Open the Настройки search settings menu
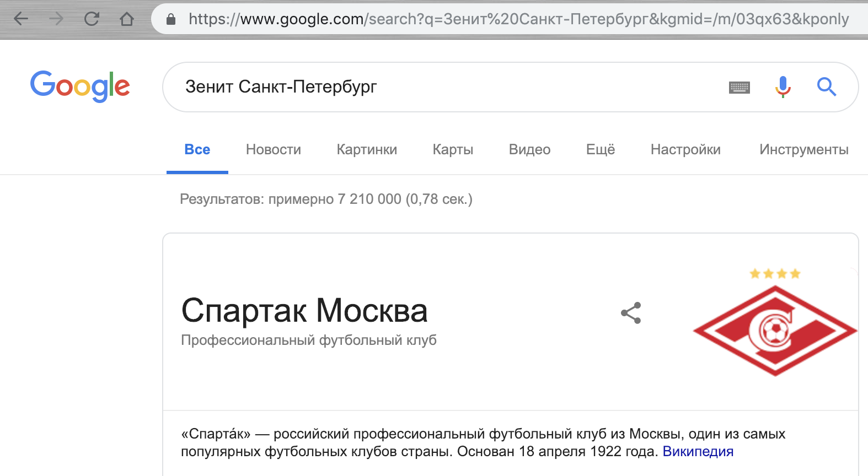This screenshot has width=868, height=476. click(685, 149)
